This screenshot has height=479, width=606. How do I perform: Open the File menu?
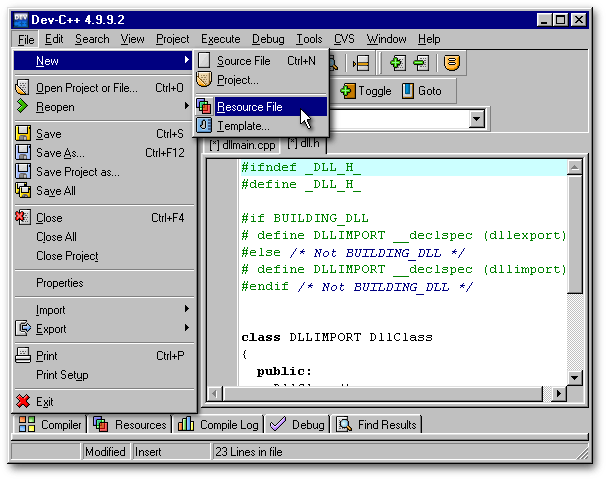click(x=26, y=39)
